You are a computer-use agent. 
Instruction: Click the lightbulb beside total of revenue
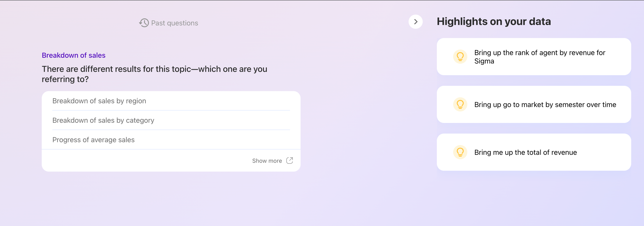click(460, 152)
